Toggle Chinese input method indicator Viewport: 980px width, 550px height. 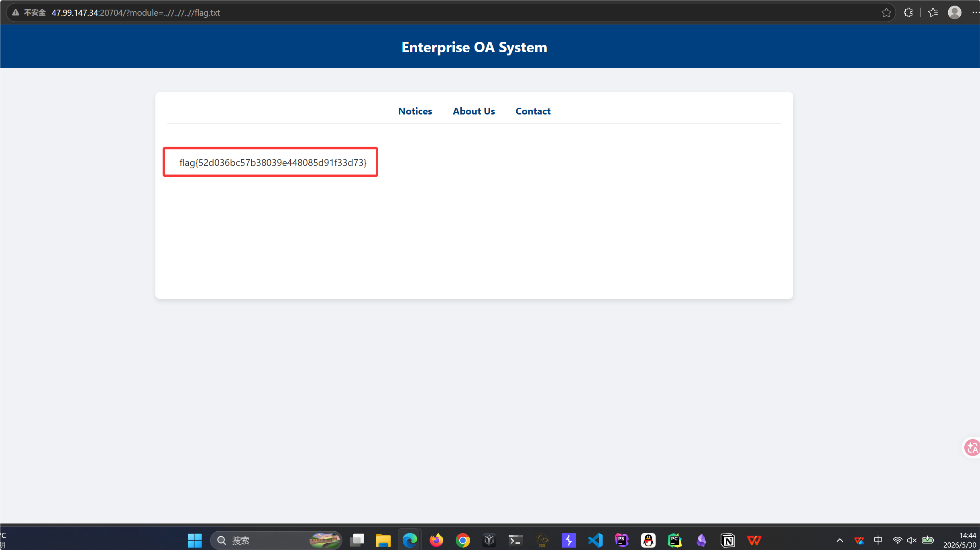[x=878, y=540]
